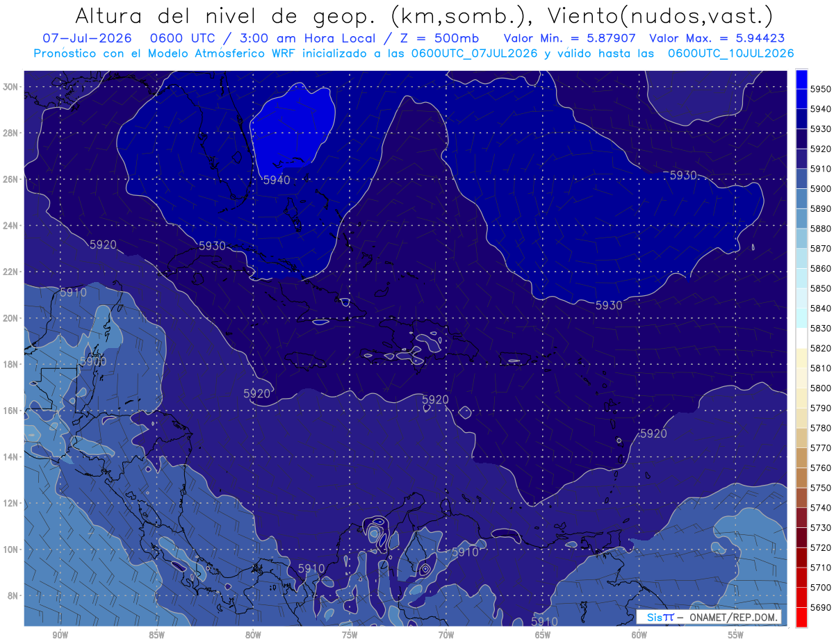This screenshot has width=834, height=644.
Task: Click the 5910 contour label near 65W bottom edge
Action: coord(544,621)
